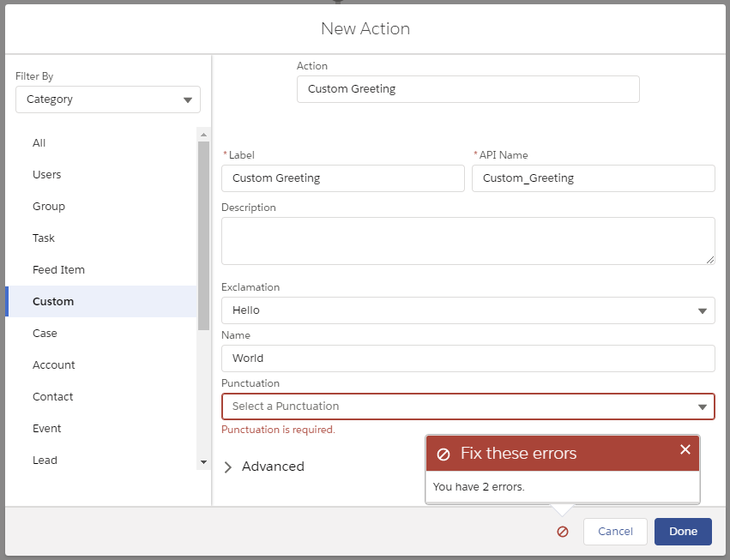The image size is (730, 560).
Task: Click the category list scrollbar thumb
Action: tap(203, 236)
